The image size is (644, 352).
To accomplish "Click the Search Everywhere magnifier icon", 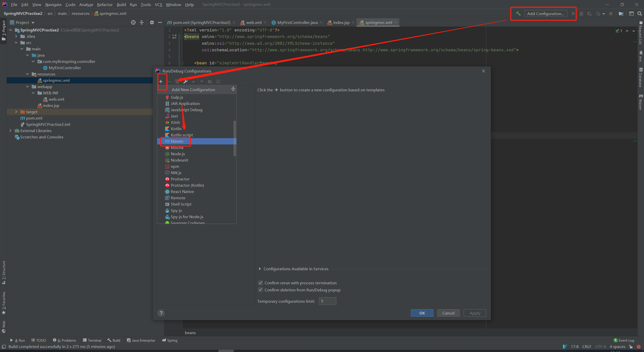I will [639, 14].
